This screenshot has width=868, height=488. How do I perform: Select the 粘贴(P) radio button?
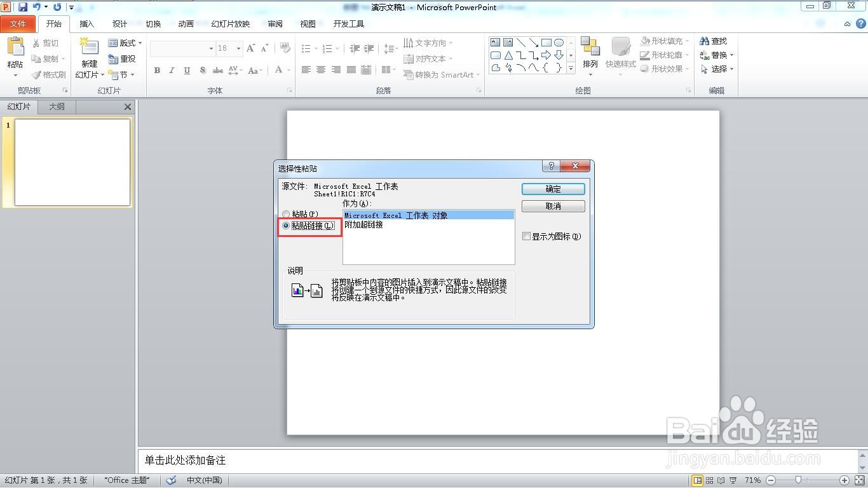(x=286, y=214)
